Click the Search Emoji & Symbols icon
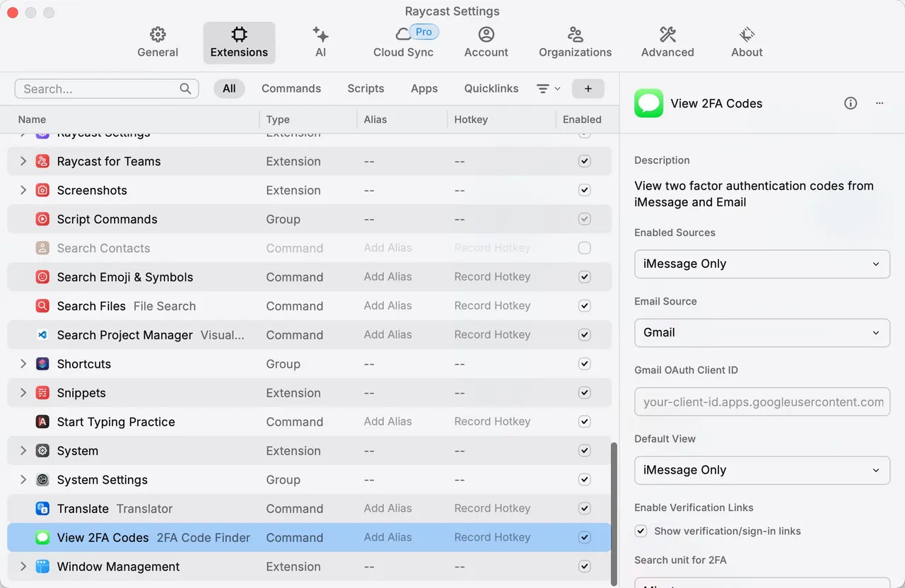Image resolution: width=905 pixels, height=588 pixels. tap(42, 277)
